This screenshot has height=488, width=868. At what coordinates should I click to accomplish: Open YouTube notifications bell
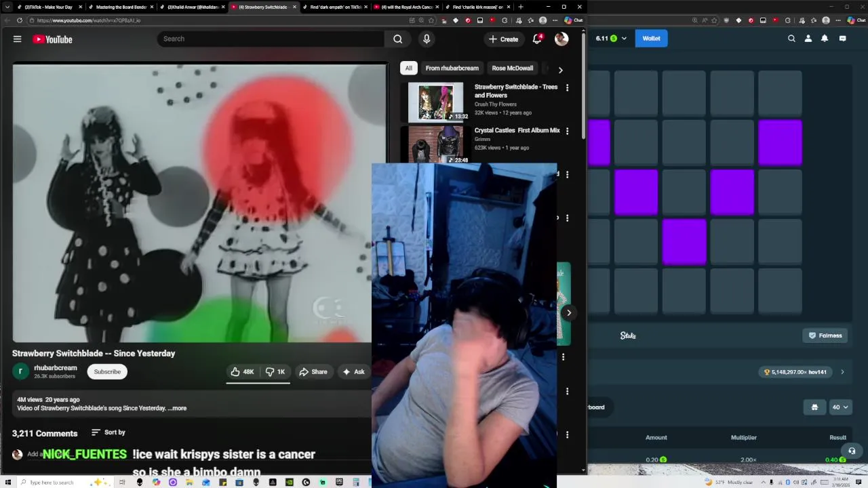pos(537,39)
